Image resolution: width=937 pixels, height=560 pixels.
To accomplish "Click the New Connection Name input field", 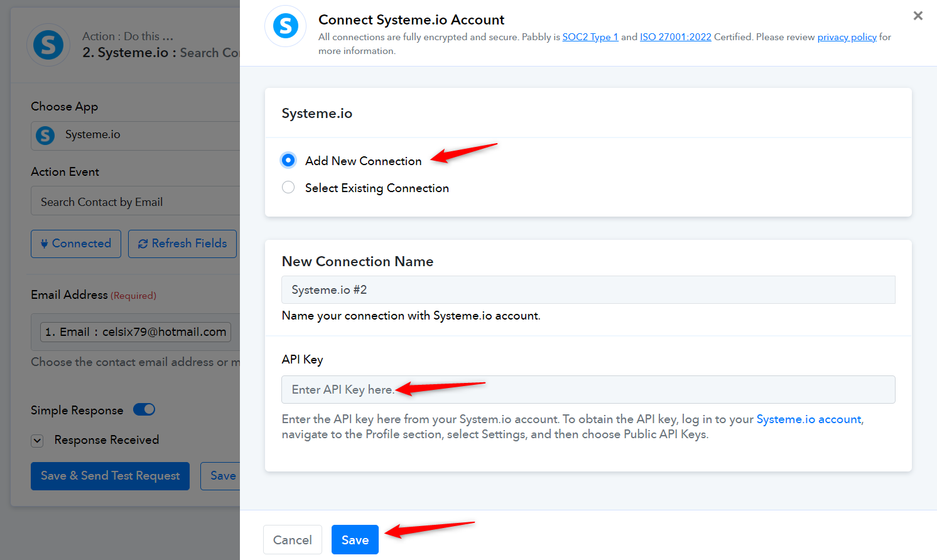I will [x=588, y=290].
